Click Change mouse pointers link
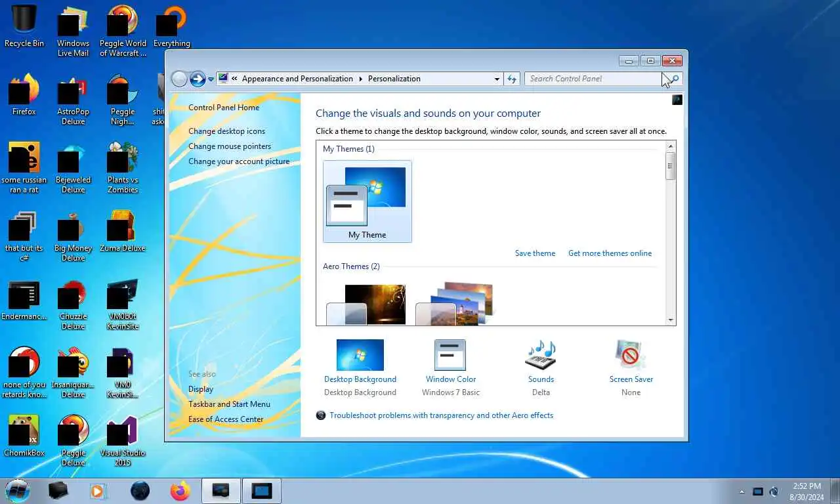The height and width of the screenshot is (504, 840). tap(230, 146)
